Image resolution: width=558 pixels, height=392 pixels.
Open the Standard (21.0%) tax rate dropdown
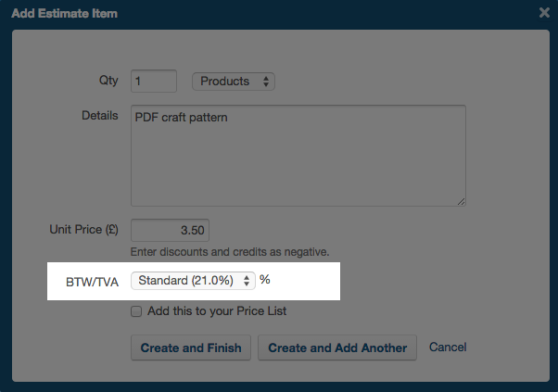pos(193,280)
